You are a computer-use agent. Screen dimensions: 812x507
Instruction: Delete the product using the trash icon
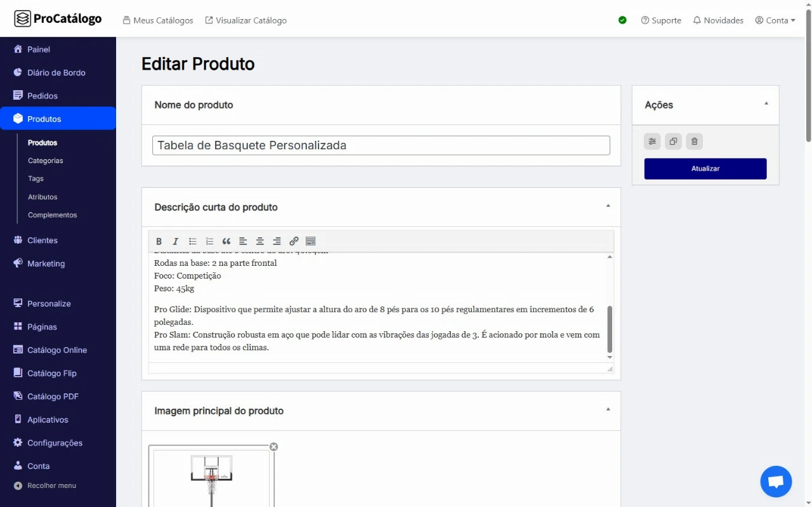694,142
